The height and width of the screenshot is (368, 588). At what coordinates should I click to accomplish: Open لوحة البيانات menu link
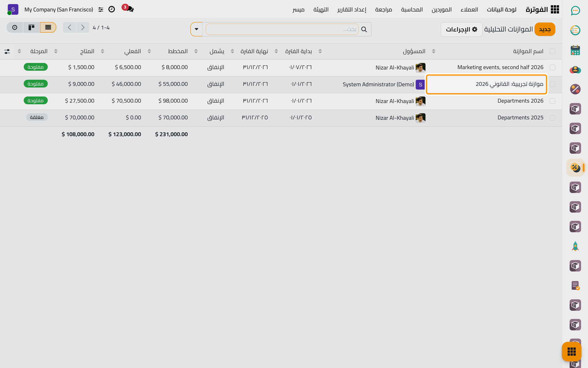click(x=502, y=10)
